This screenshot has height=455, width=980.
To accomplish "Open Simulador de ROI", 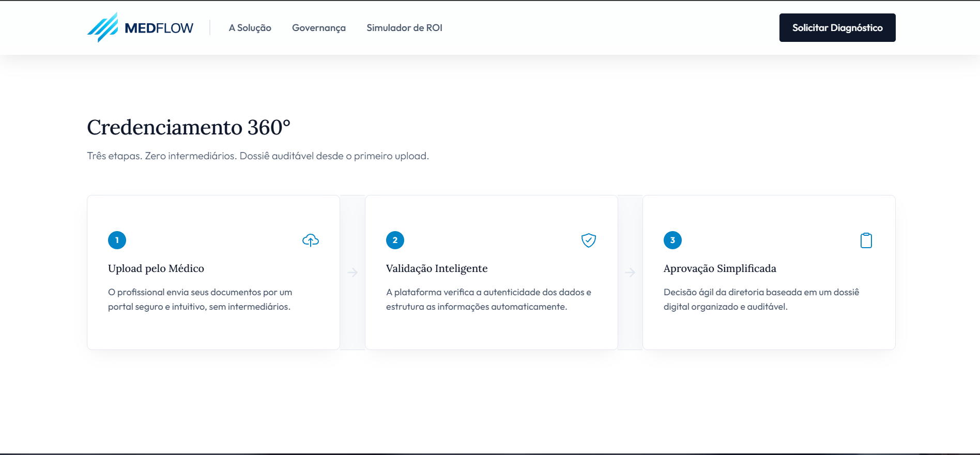I will click(x=404, y=28).
